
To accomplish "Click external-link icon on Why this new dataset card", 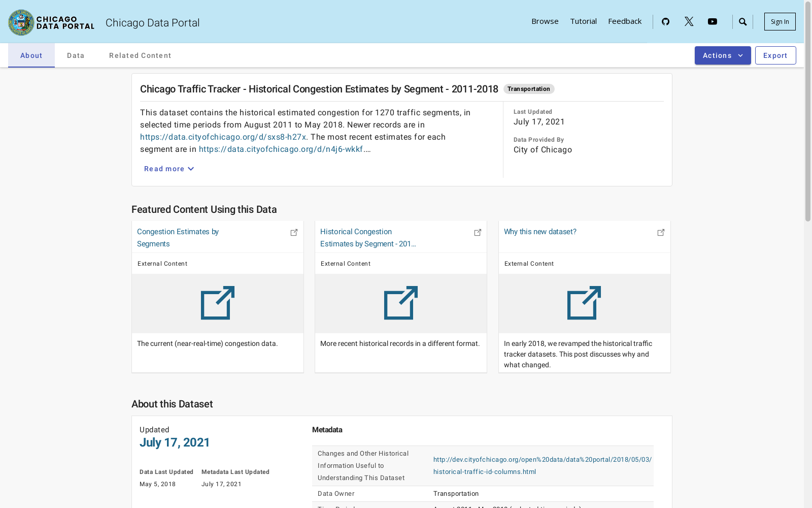I will coord(661,232).
